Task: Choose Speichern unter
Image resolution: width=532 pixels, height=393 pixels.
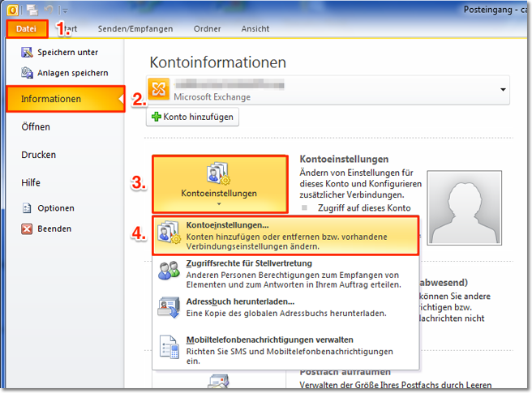Action: tap(60, 52)
